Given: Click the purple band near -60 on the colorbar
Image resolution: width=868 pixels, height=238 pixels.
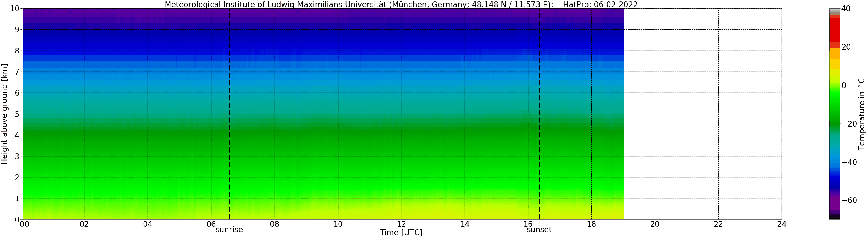Looking at the screenshot, I should [834, 202].
